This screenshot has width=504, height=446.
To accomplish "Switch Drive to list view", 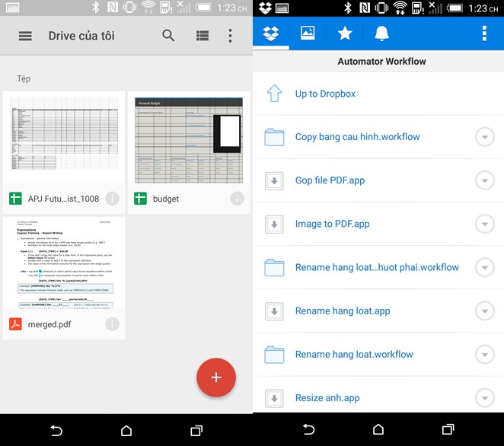I will (203, 36).
